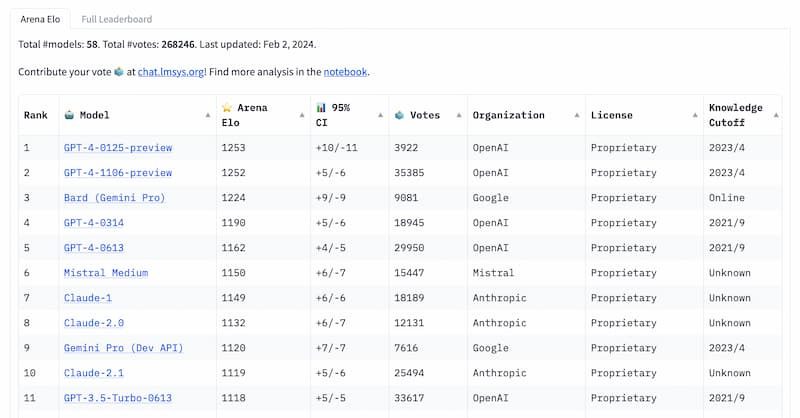The height and width of the screenshot is (418, 800).
Task: Open the chat.lmsys.org link
Action: point(171,72)
